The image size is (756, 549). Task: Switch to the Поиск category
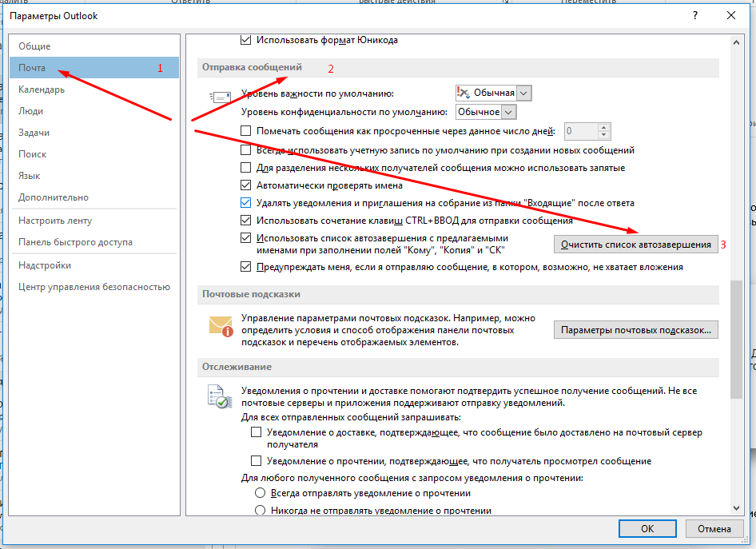(94, 154)
